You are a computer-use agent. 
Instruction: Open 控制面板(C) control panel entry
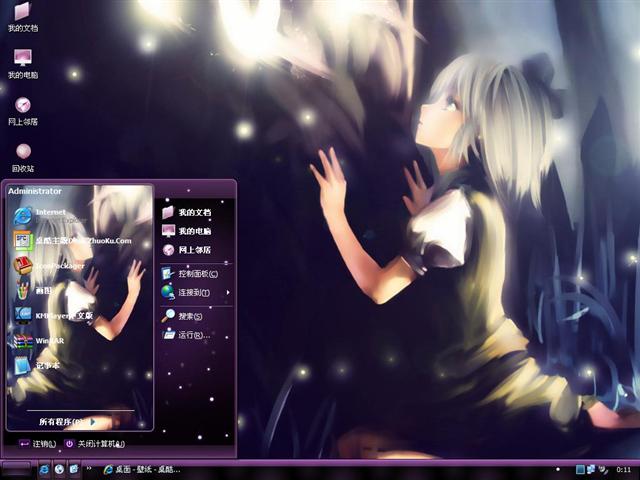click(x=190, y=273)
